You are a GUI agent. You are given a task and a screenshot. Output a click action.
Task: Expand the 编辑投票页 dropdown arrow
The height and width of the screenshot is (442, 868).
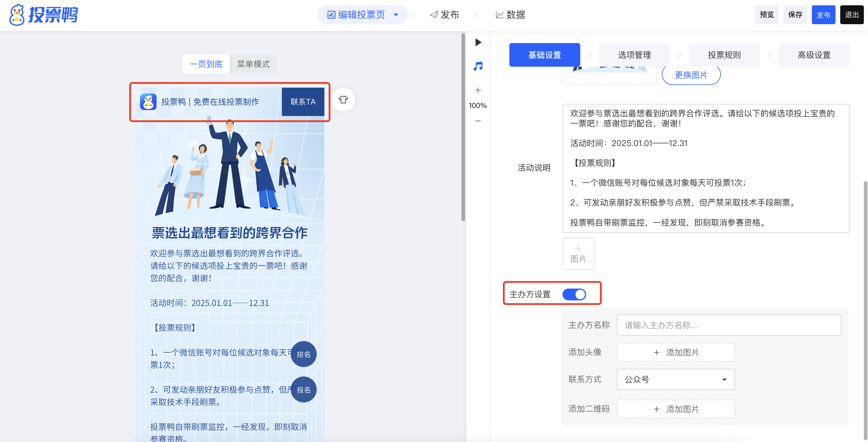[396, 15]
